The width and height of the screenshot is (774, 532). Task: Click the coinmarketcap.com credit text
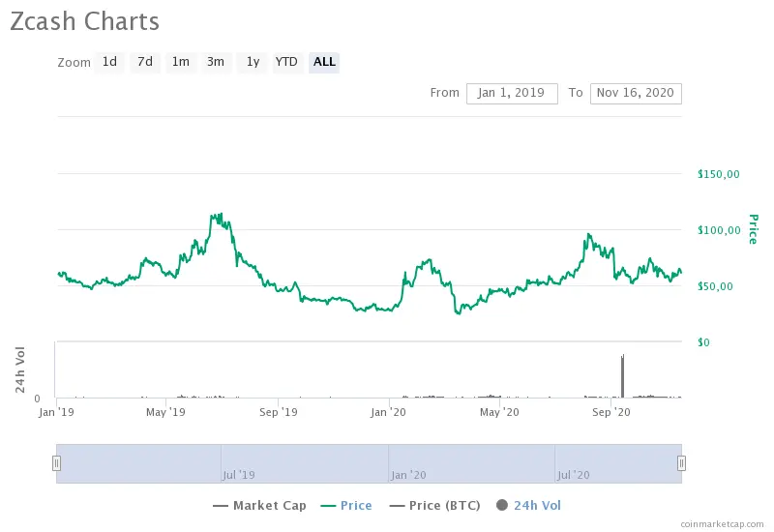722,523
